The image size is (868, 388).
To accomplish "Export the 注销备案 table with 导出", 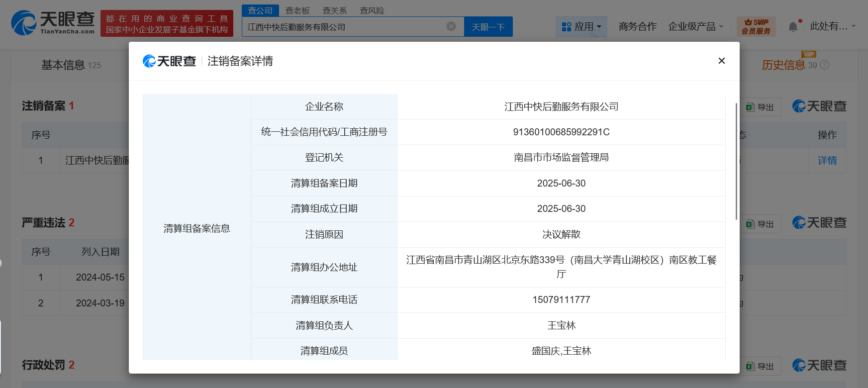I will tap(761, 107).
